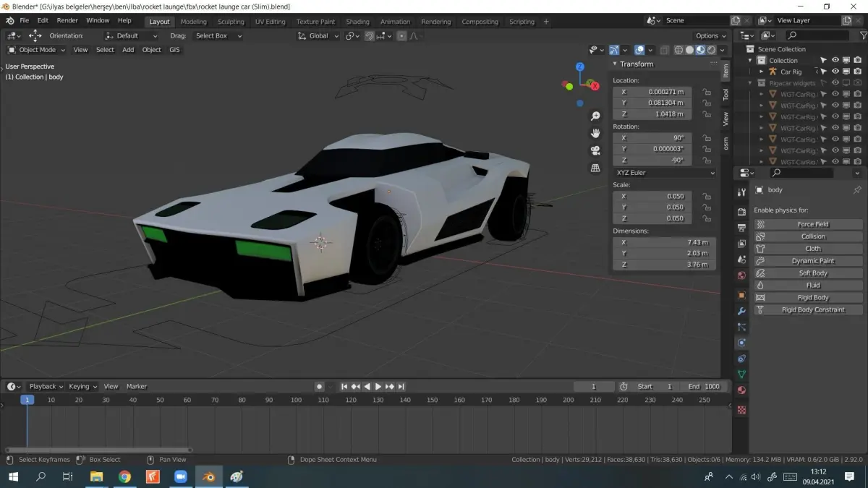Open the Object Constraints properties tab
Image resolution: width=868 pixels, height=488 pixels.
click(741, 359)
